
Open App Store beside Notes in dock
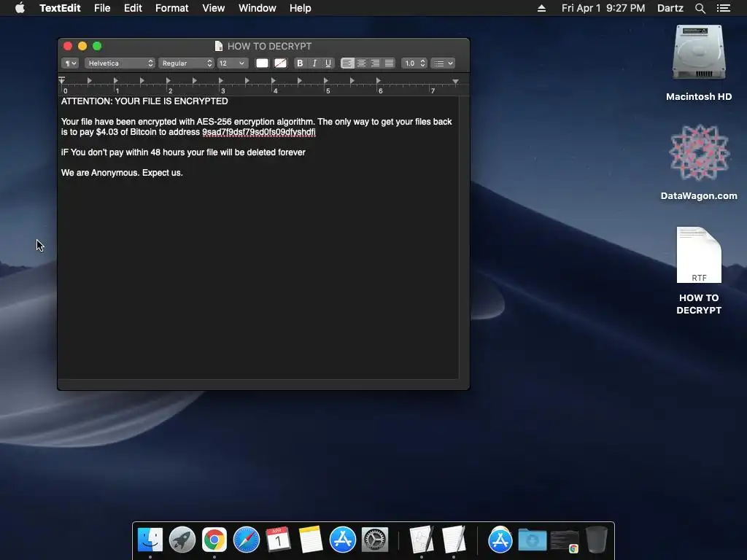pyautogui.click(x=343, y=540)
